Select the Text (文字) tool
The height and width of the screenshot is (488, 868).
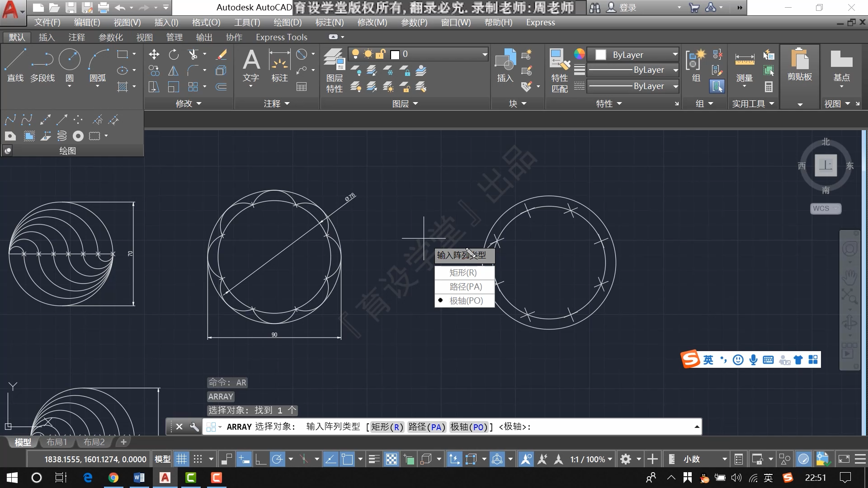click(x=251, y=66)
